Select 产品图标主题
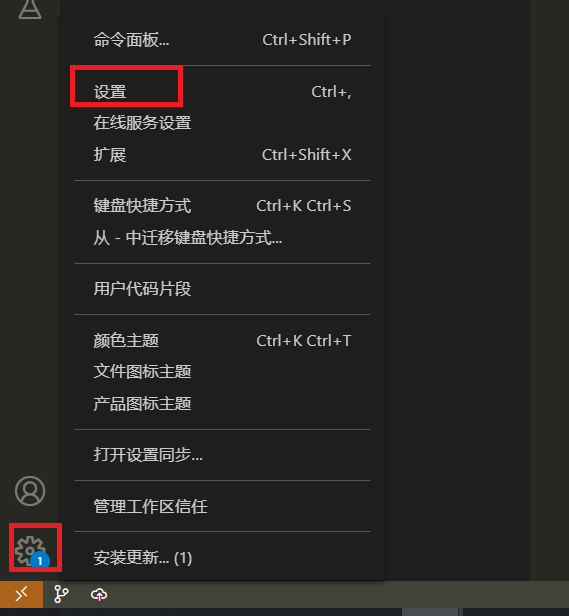569x616 pixels. point(222,404)
